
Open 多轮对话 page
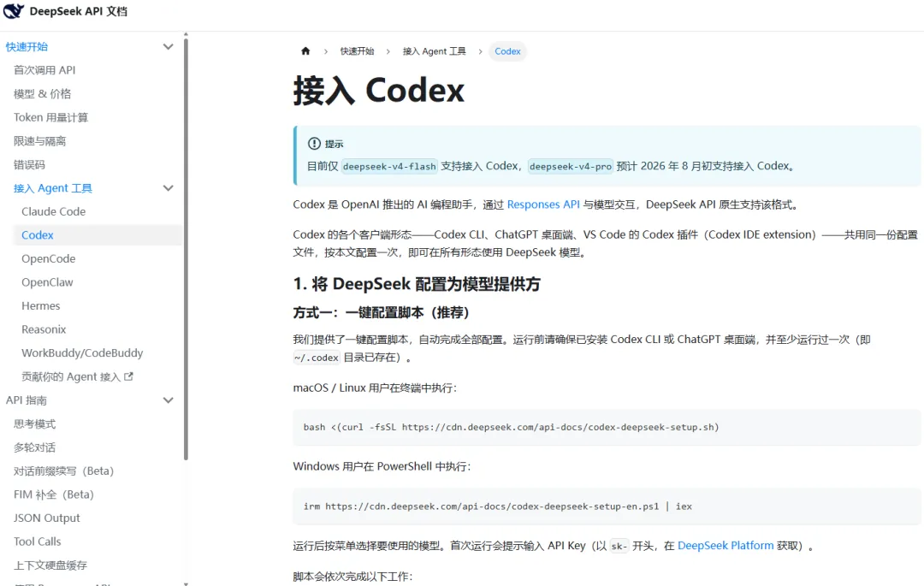coord(35,447)
